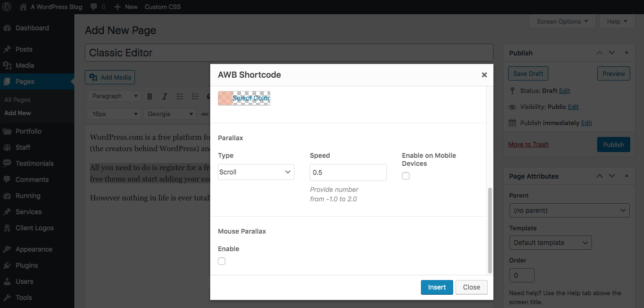Expand Screen Options panel
The height and width of the screenshot is (308, 644).
562,21
